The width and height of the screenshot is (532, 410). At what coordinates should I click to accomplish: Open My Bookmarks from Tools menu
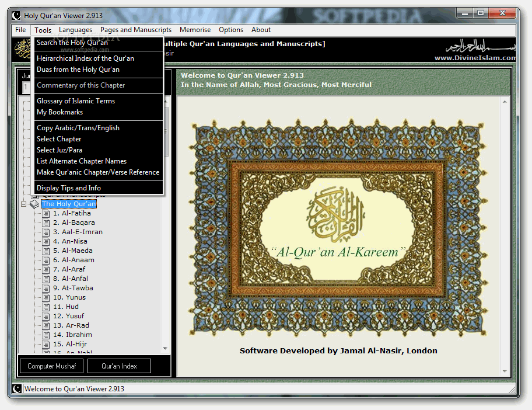(99, 112)
